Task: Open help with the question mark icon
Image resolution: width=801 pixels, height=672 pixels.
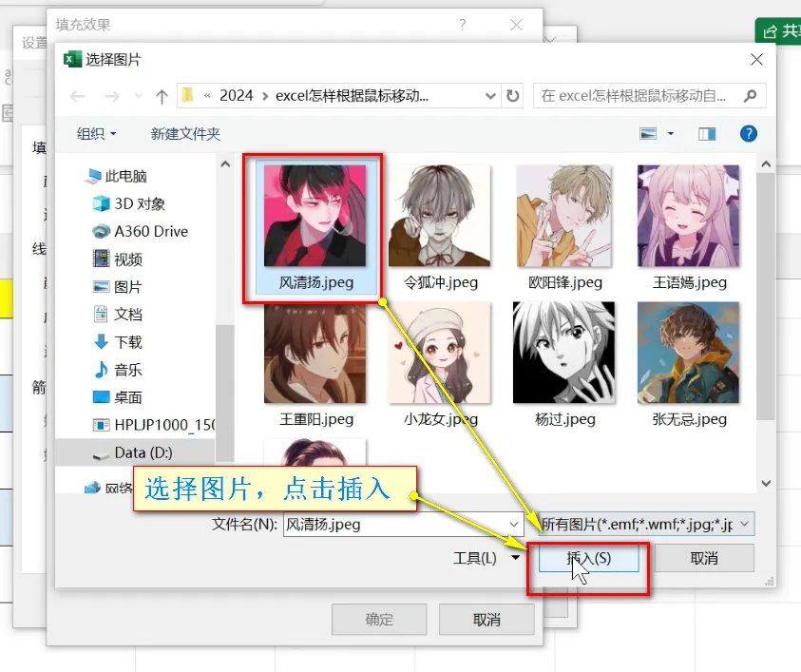Action: pyautogui.click(x=749, y=134)
